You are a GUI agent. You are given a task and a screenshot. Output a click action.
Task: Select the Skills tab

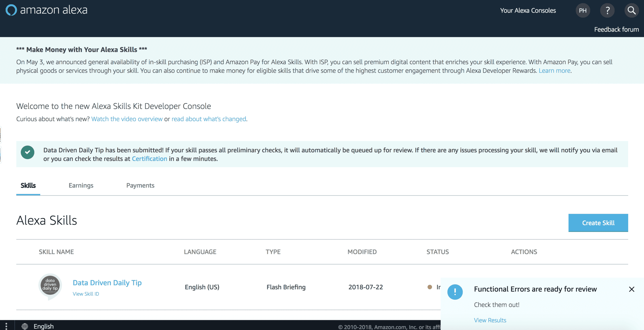(28, 186)
